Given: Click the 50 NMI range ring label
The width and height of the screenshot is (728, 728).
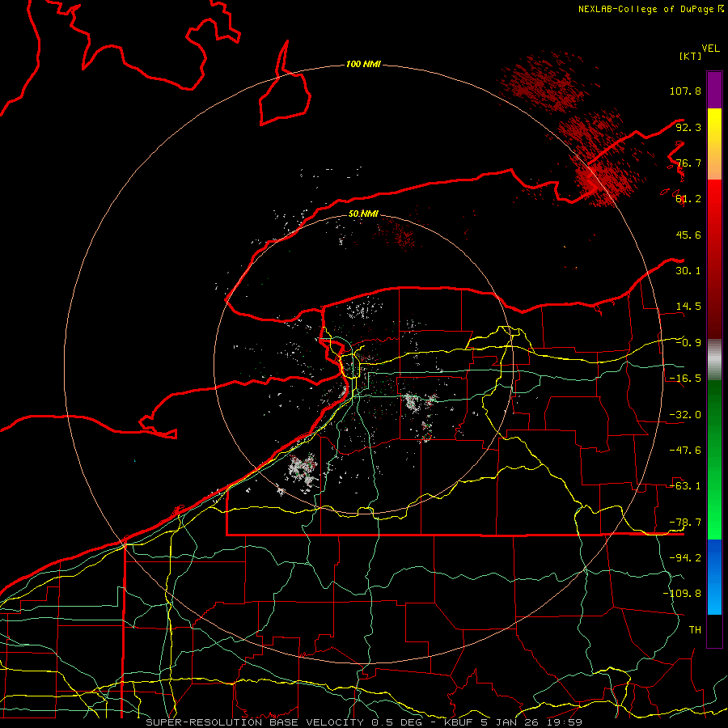Looking at the screenshot, I should tap(363, 214).
